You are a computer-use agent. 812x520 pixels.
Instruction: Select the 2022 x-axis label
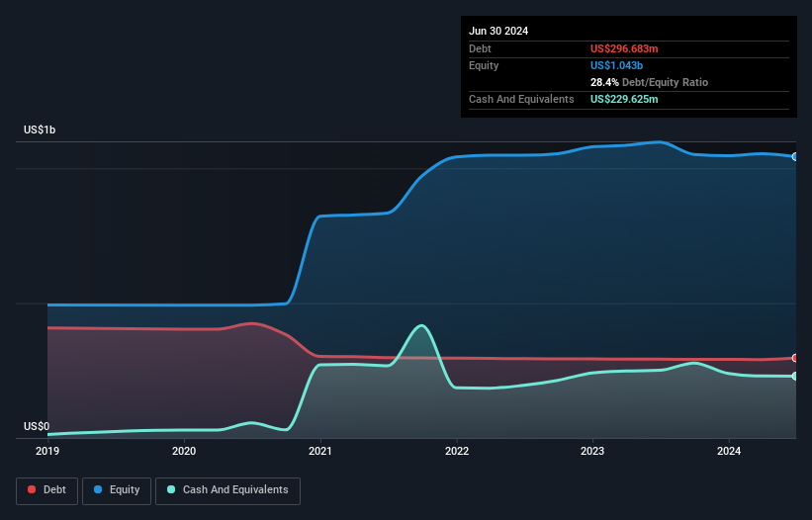click(x=457, y=451)
